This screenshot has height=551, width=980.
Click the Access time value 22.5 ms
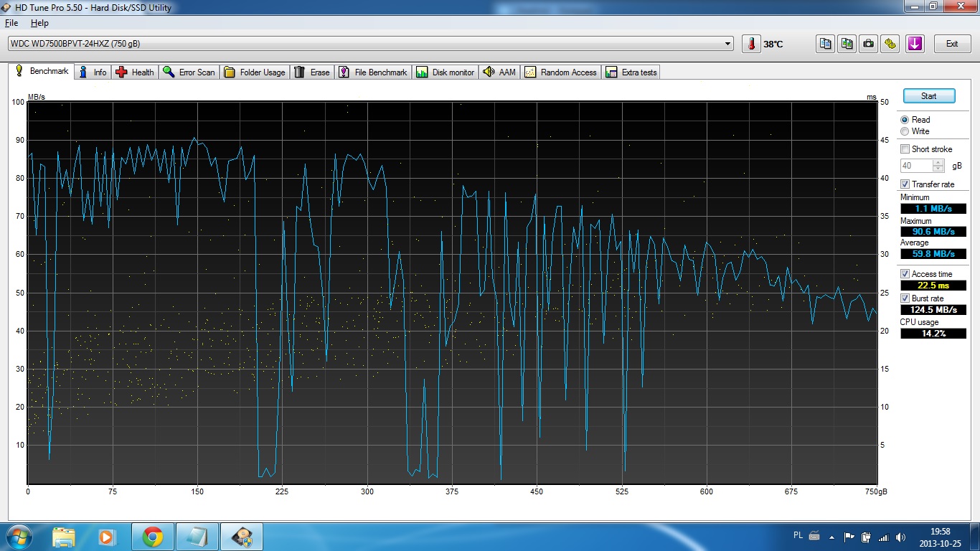(x=933, y=286)
